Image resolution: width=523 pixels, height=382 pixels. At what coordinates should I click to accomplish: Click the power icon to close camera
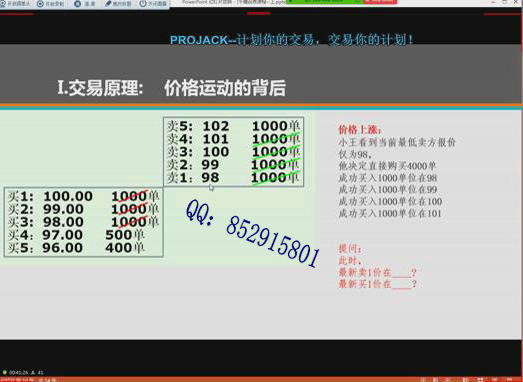(x=143, y=4)
